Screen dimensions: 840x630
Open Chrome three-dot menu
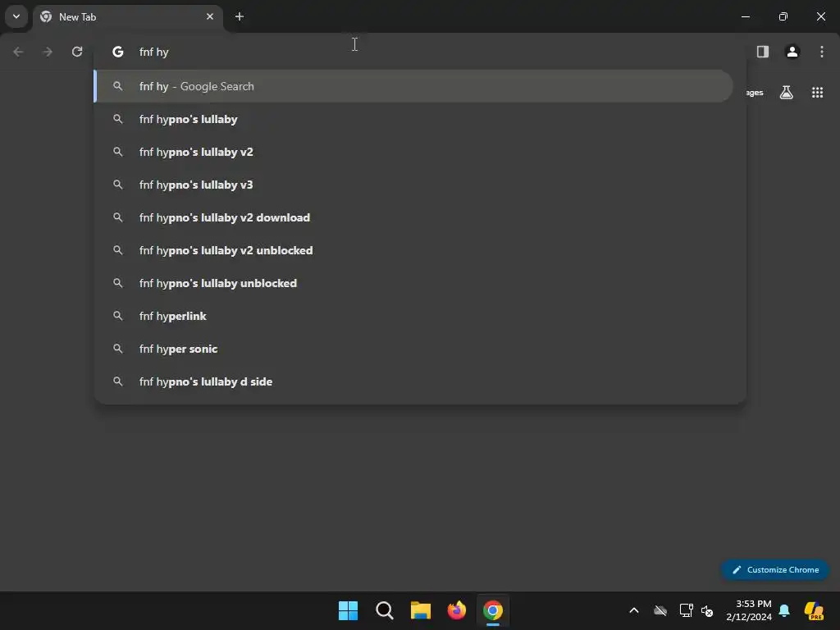pos(822,52)
